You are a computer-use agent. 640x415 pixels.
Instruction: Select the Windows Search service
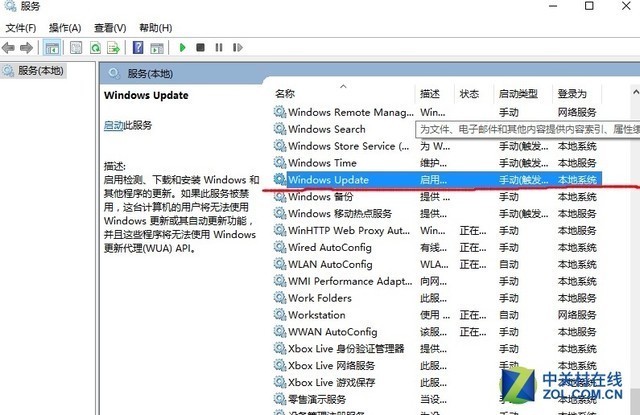[x=437, y=129]
